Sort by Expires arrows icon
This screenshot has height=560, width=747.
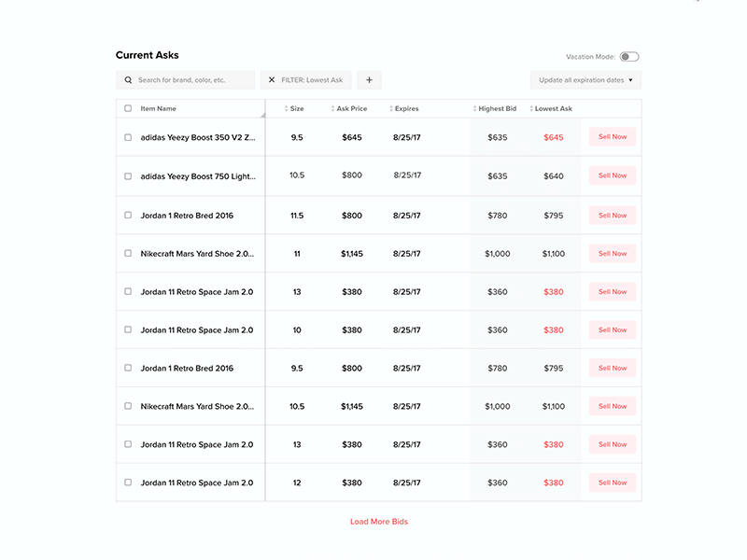click(x=391, y=109)
